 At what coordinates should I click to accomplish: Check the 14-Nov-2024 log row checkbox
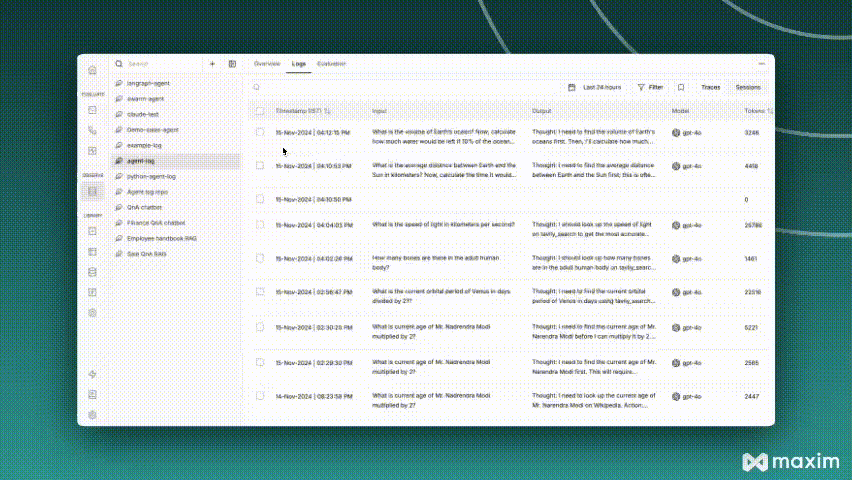click(x=260, y=396)
